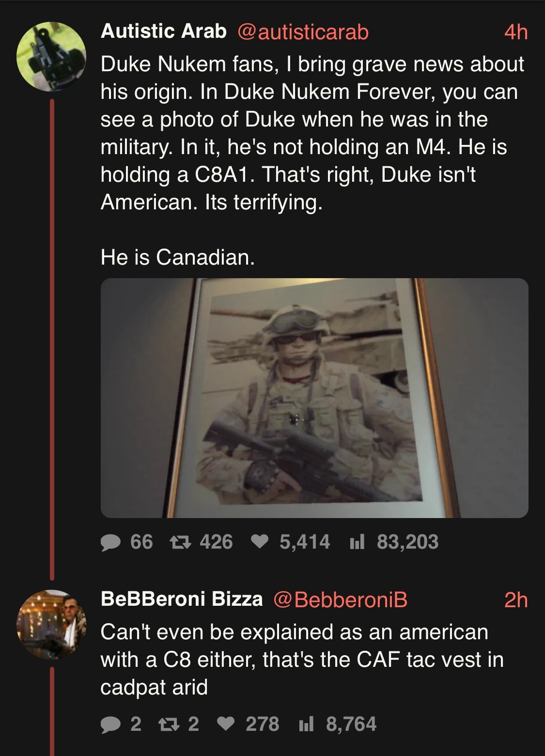Click reply icon on the Duke Nukem tweet
The image size is (545, 756).
[x=110, y=542]
